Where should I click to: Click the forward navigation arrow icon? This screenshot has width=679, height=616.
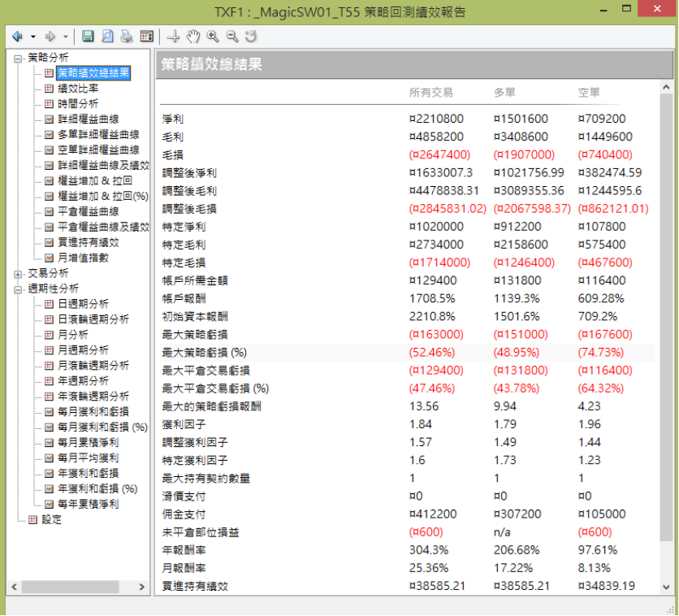click(x=50, y=37)
